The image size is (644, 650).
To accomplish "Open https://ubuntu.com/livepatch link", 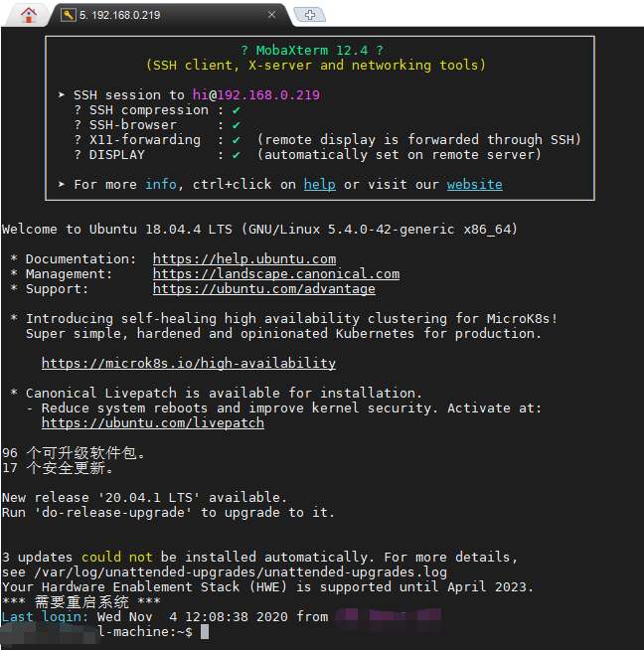I will pos(153,423).
